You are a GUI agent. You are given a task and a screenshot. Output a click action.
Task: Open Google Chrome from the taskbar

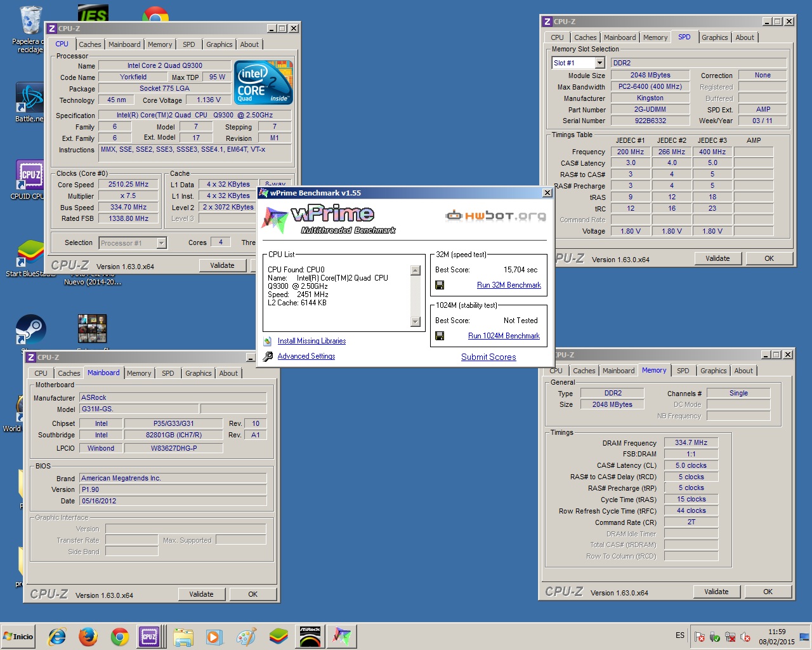(x=119, y=636)
